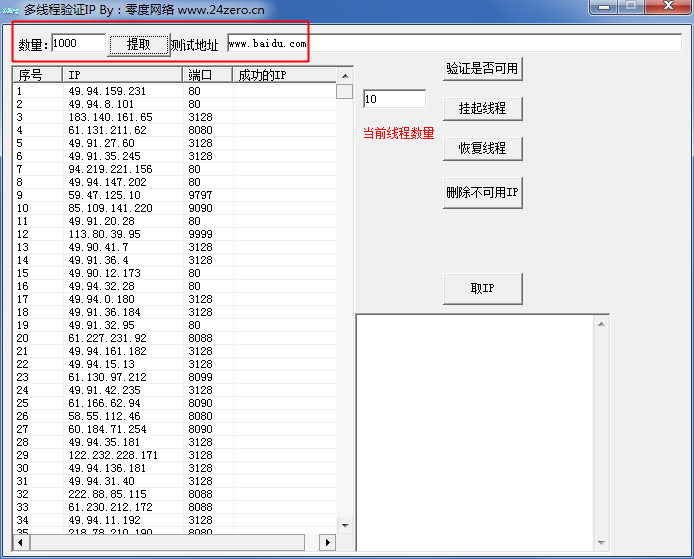The width and height of the screenshot is (694, 559).
Task: Select the row with IP 49.91.36.184
Action: [174, 312]
